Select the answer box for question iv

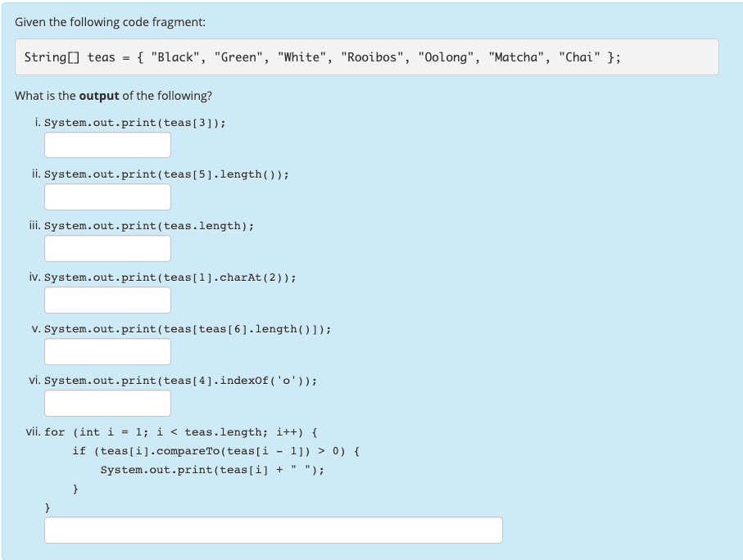click(x=106, y=300)
